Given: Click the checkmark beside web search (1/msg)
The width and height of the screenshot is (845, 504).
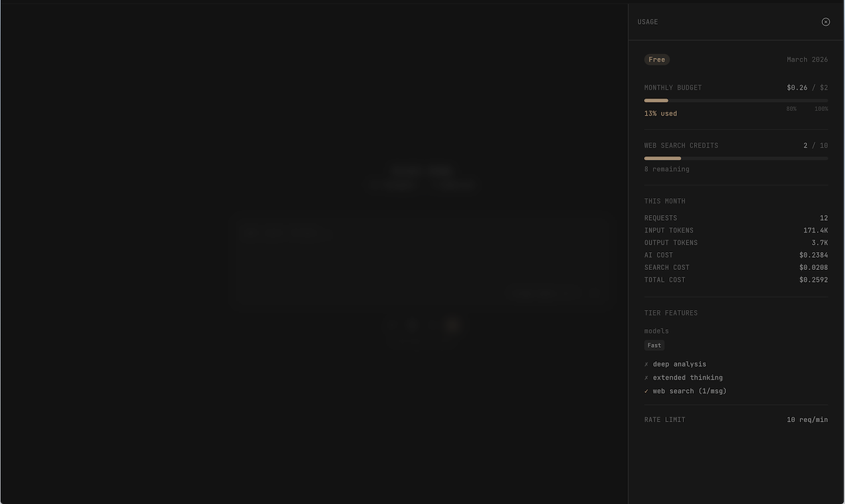Looking at the screenshot, I should tap(645, 391).
